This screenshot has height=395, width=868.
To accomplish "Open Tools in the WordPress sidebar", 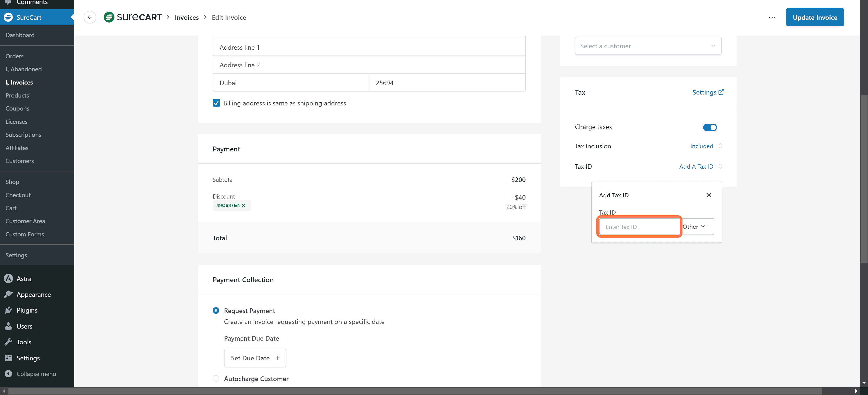I will [x=24, y=342].
